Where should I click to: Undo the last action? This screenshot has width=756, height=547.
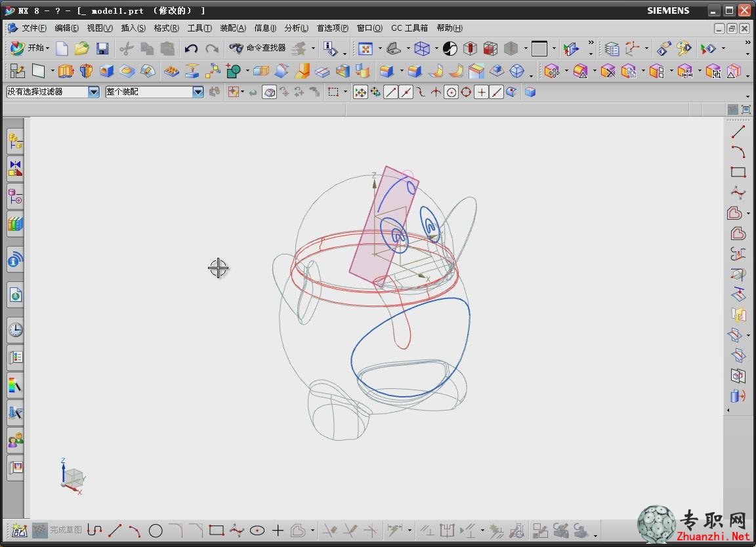pyautogui.click(x=191, y=48)
